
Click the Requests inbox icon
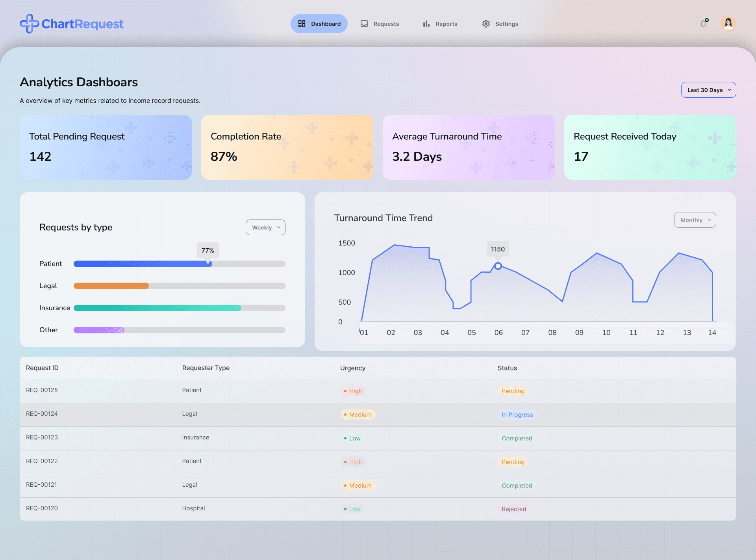(x=364, y=24)
